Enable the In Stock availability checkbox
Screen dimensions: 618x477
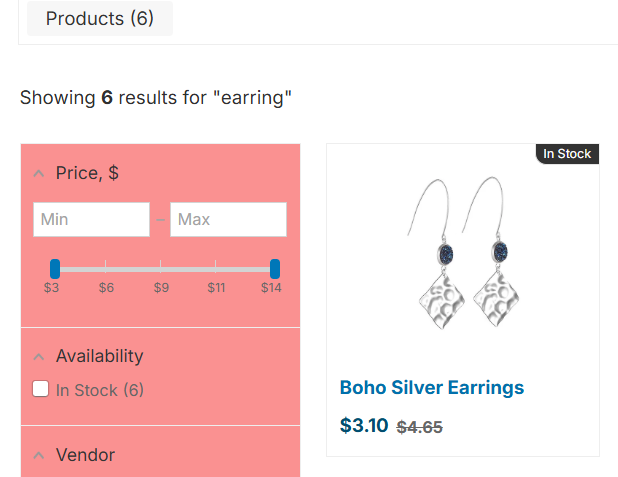click(x=41, y=389)
